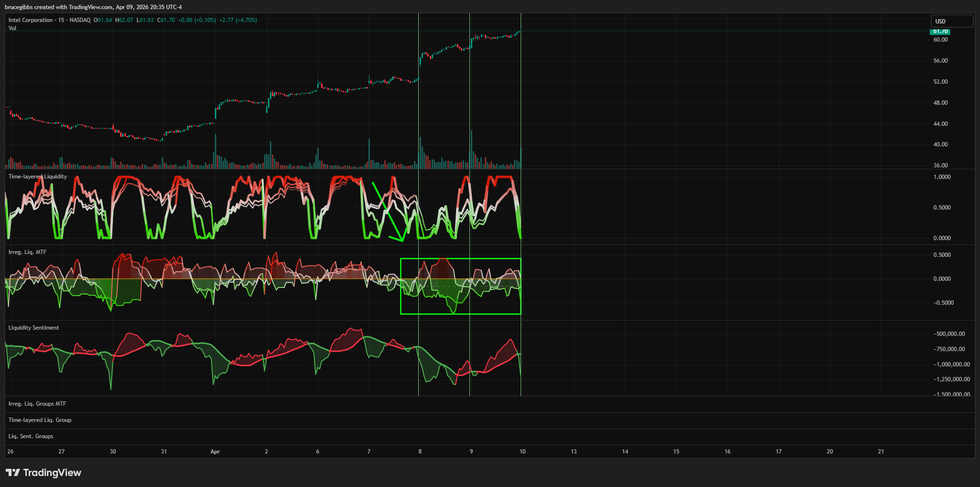Expand the Time-layered Liq. Group pane
The width and height of the screenshot is (980, 487).
pos(40,420)
